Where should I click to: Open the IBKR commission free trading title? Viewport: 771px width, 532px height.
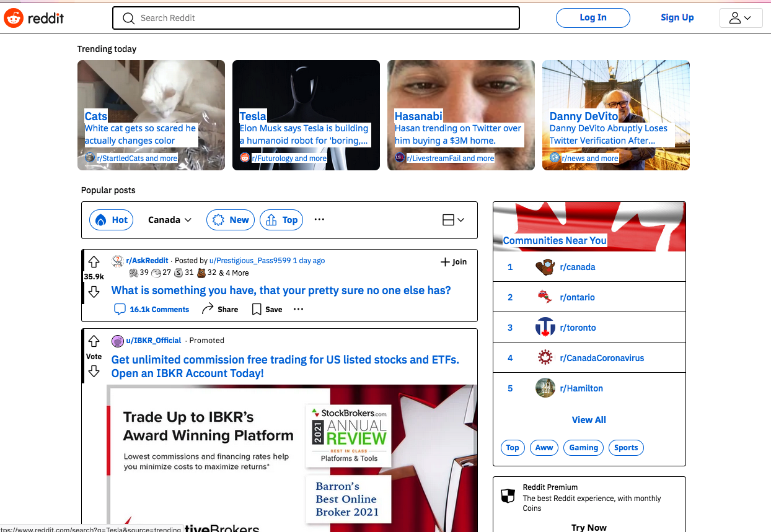tap(285, 367)
